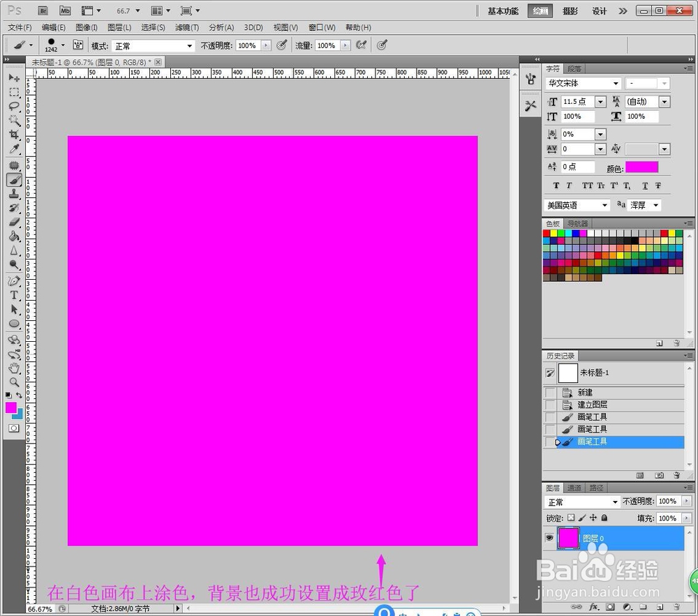Open the 滤镜(T) menu
Image resolution: width=698 pixels, height=616 pixels.
point(187,28)
